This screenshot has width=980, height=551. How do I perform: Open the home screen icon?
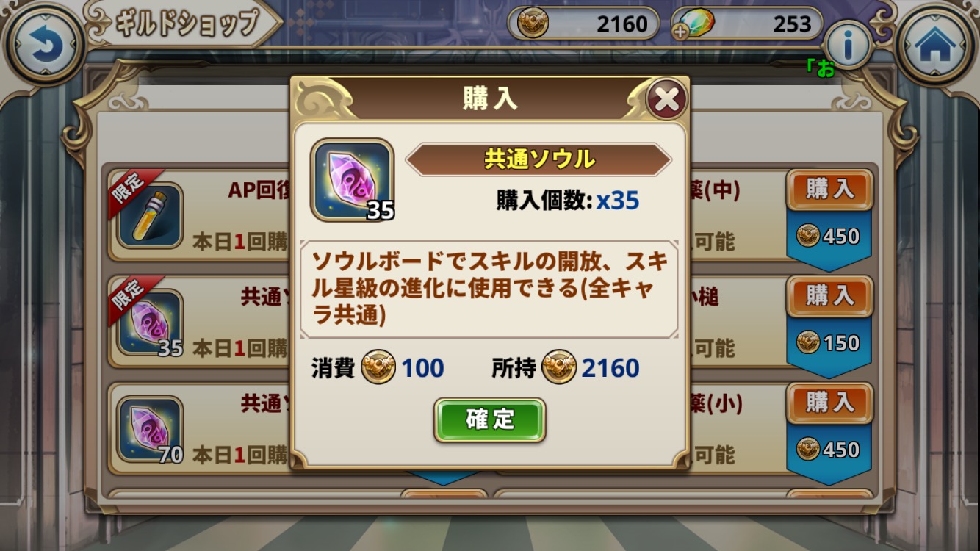pyautogui.click(x=935, y=44)
